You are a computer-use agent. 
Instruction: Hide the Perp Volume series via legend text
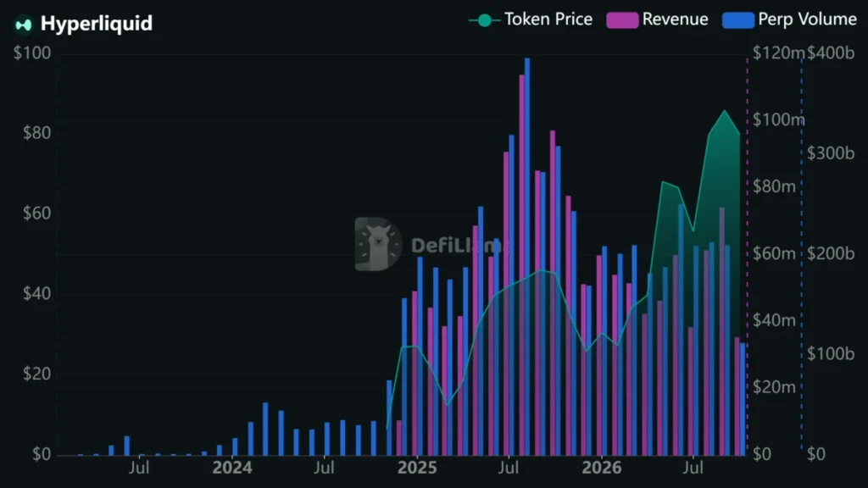coord(807,19)
